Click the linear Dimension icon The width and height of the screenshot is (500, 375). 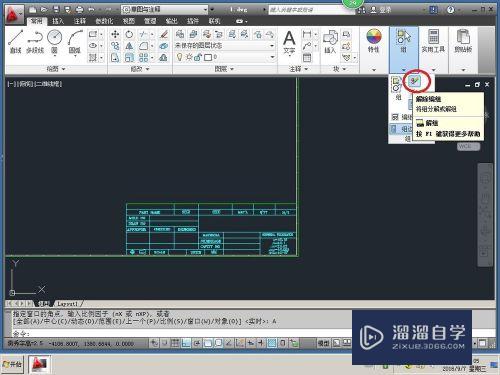pos(307,34)
